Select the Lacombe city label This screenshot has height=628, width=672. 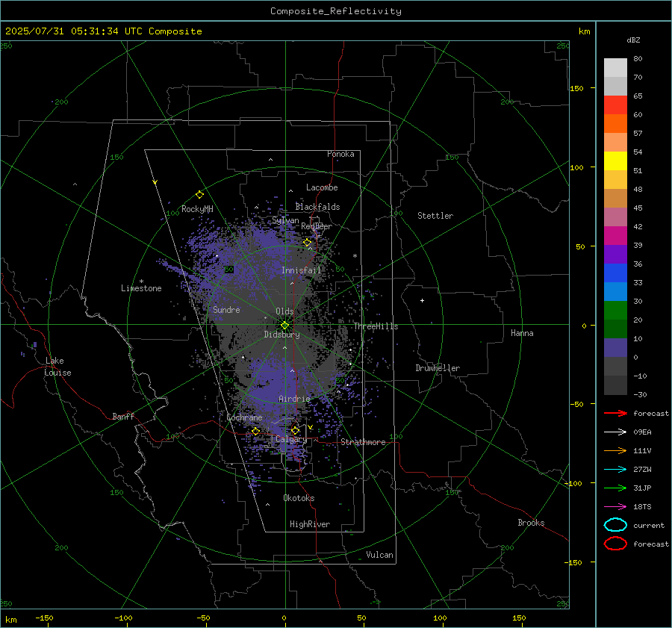[322, 187]
